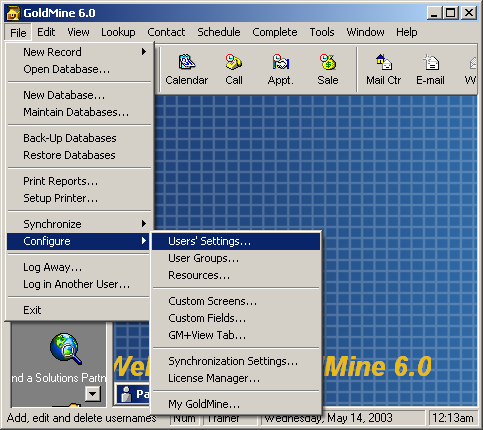Choose Exit from the File menu

(x=79, y=310)
